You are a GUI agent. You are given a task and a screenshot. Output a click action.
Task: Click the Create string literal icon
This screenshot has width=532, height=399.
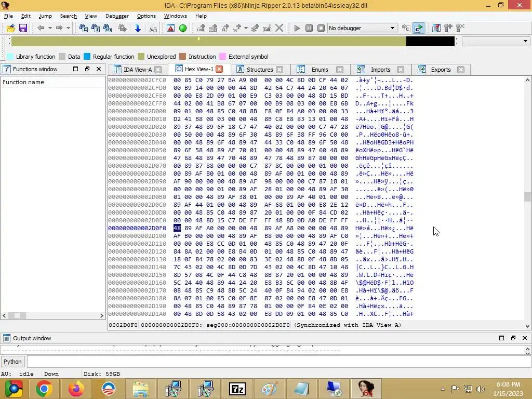pos(225,28)
